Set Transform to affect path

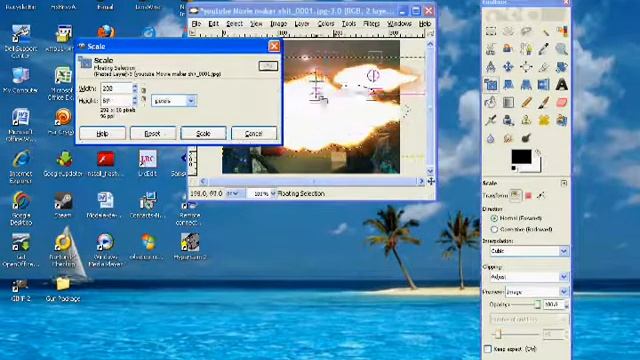click(541, 196)
